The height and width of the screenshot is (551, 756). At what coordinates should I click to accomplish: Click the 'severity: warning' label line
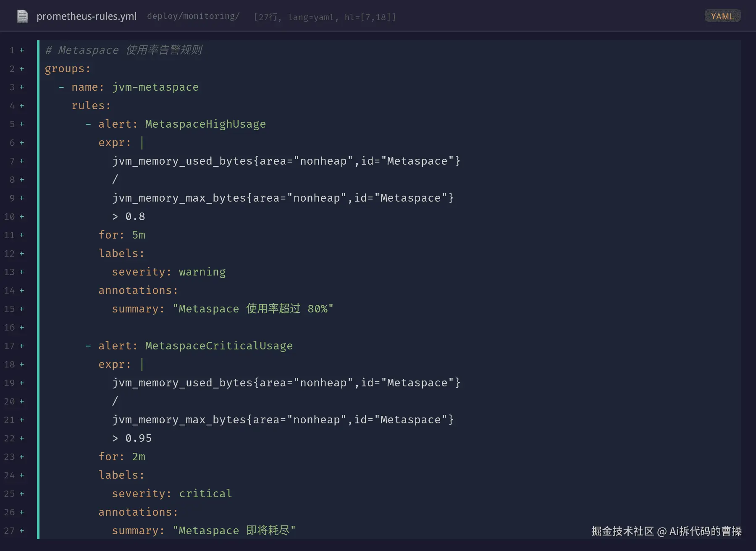(x=169, y=272)
